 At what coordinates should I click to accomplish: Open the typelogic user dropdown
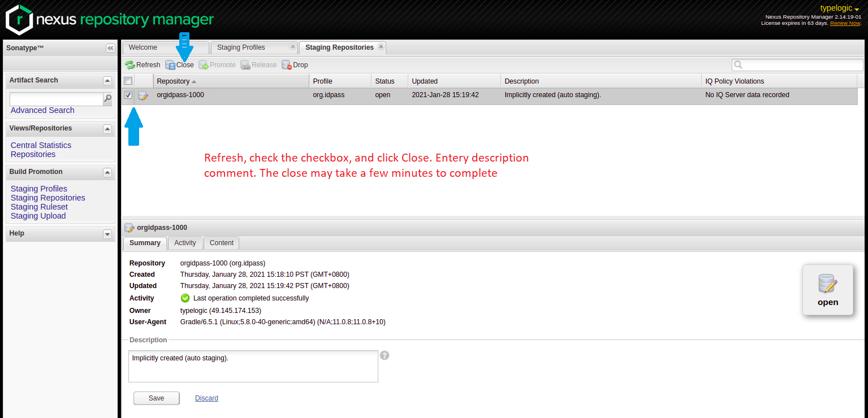point(840,8)
